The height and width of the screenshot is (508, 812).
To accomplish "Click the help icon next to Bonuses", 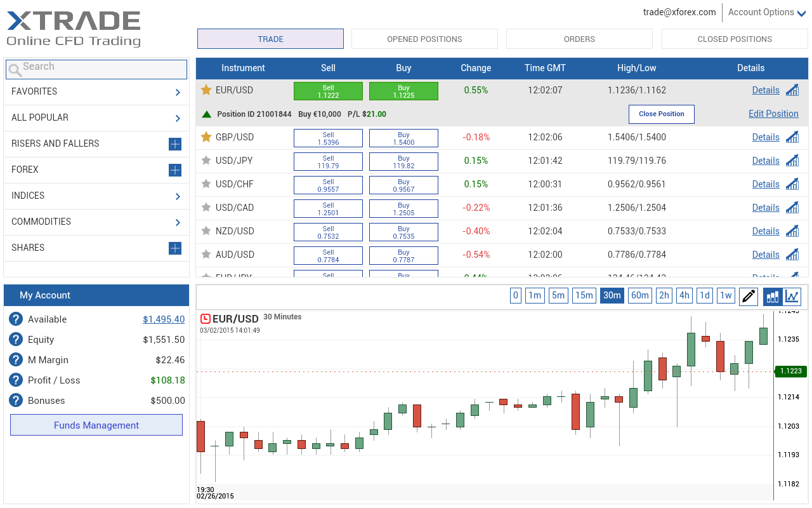I will click(16, 401).
